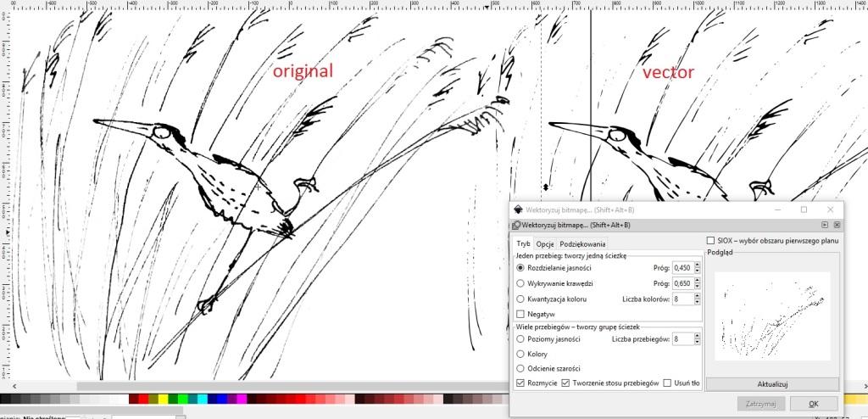The width and height of the screenshot is (868, 419).
Task: Iconify the Wektoryzuj bitmapę dock panel
Action: pyautogui.click(x=824, y=225)
